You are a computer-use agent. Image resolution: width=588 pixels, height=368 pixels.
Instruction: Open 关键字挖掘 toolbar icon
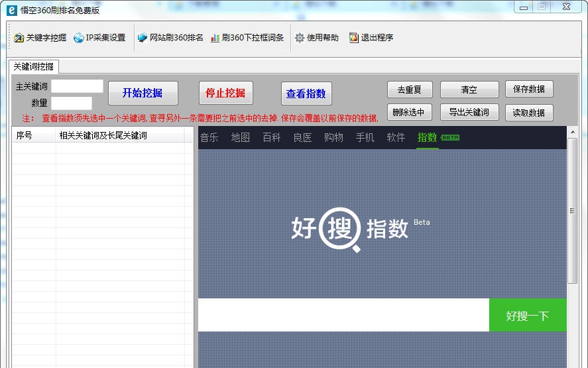19,38
